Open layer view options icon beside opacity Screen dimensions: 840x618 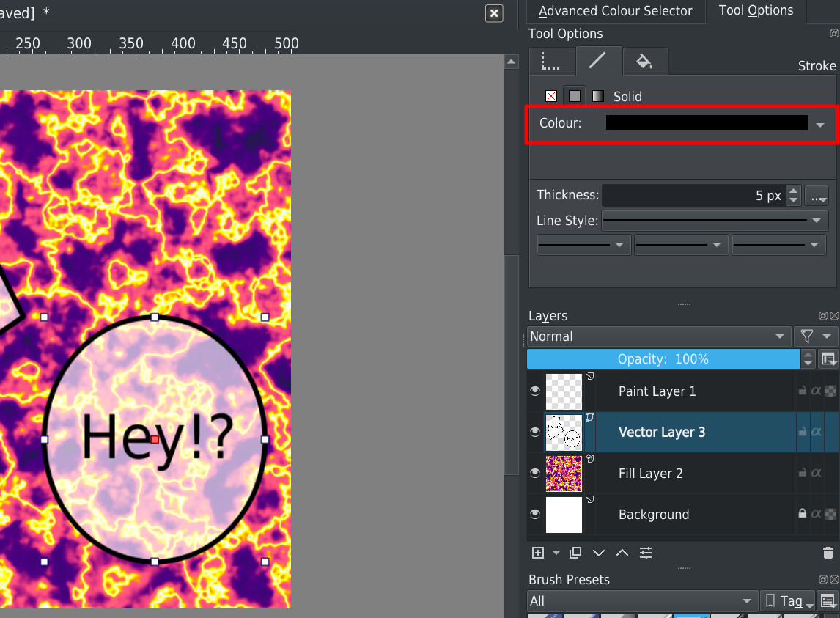coord(828,359)
